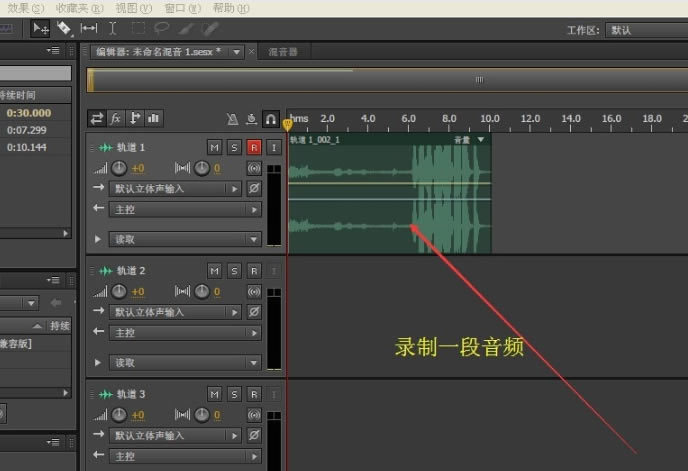Pick the Time Selection tool
The width and height of the screenshot is (688, 471).
[x=112, y=28]
